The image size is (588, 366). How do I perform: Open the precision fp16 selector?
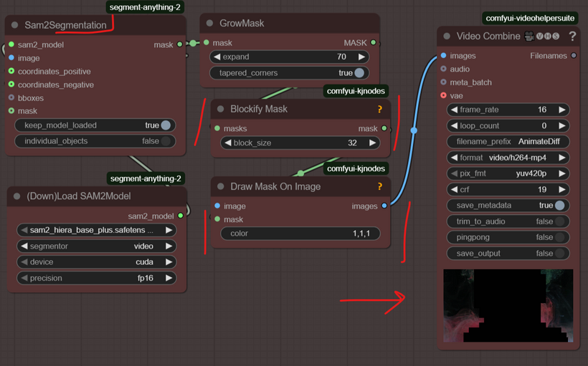coord(95,278)
